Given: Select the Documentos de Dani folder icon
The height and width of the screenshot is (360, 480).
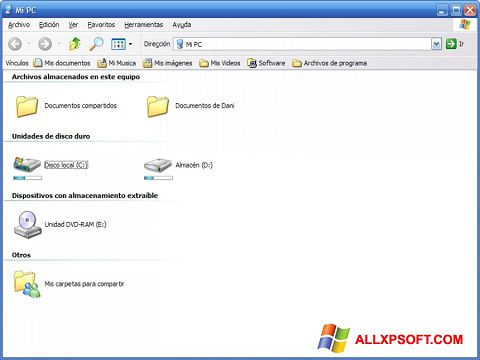Looking at the screenshot, I should coord(157,106).
